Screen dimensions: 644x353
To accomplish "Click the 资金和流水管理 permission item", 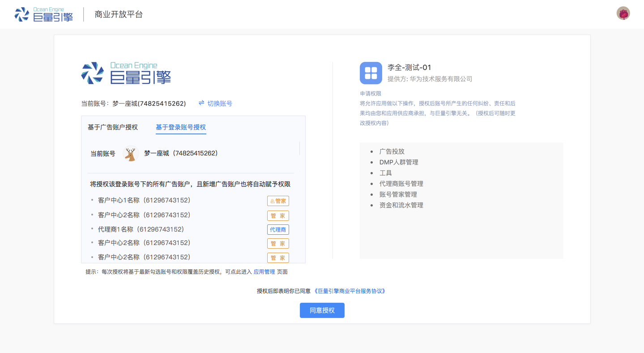I will [401, 205].
